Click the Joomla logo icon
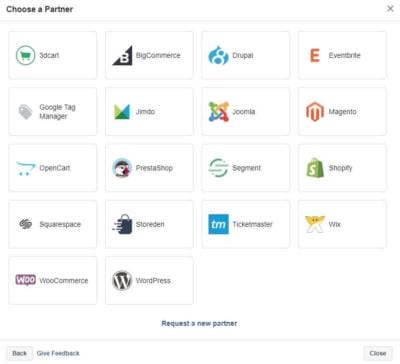The height and width of the screenshot is (364, 400). pos(219,112)
